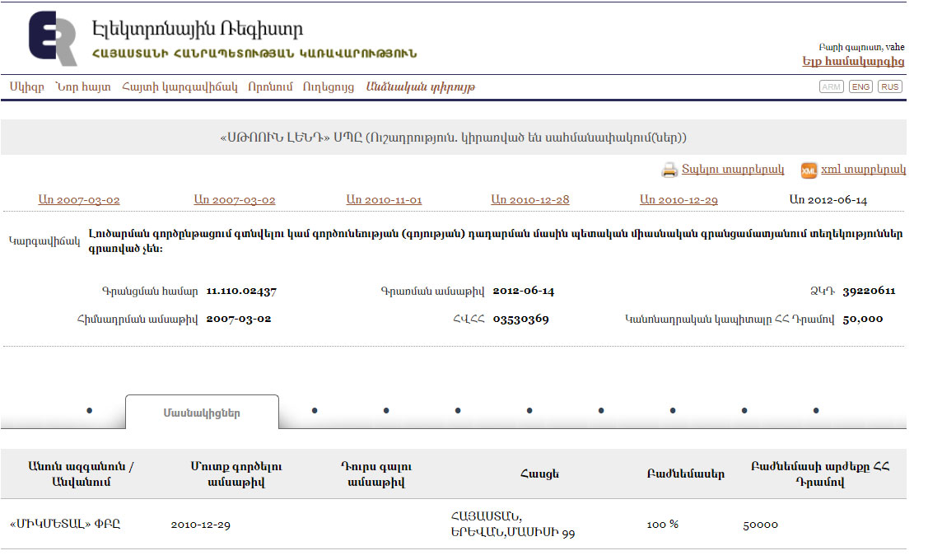Screen dimensions: 928x560
Task: Open Որոնում search menu item
Action: coord(270,87)
